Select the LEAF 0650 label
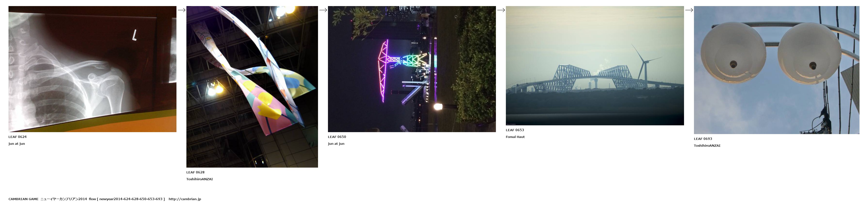 [x=337, y=137]
